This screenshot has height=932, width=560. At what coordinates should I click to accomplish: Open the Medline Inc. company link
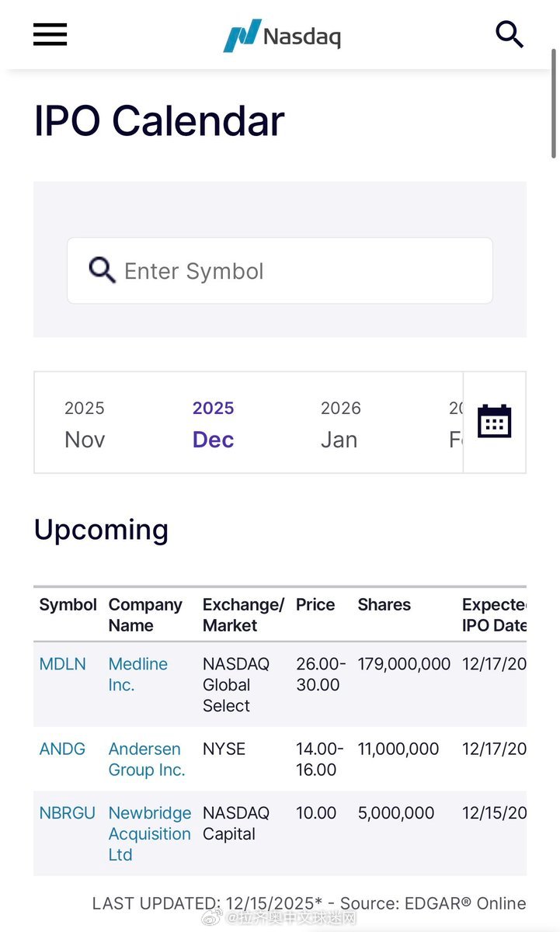point(137,674)
